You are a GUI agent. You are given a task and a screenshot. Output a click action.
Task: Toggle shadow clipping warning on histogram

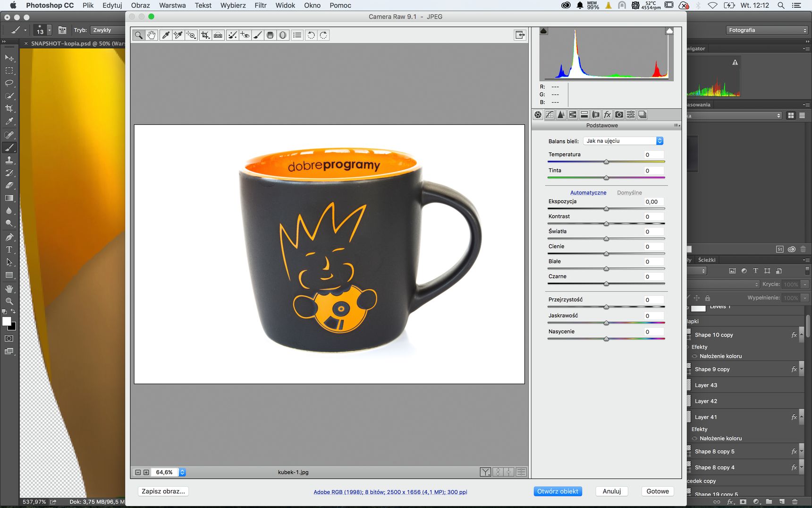click(x=543, y=31)
